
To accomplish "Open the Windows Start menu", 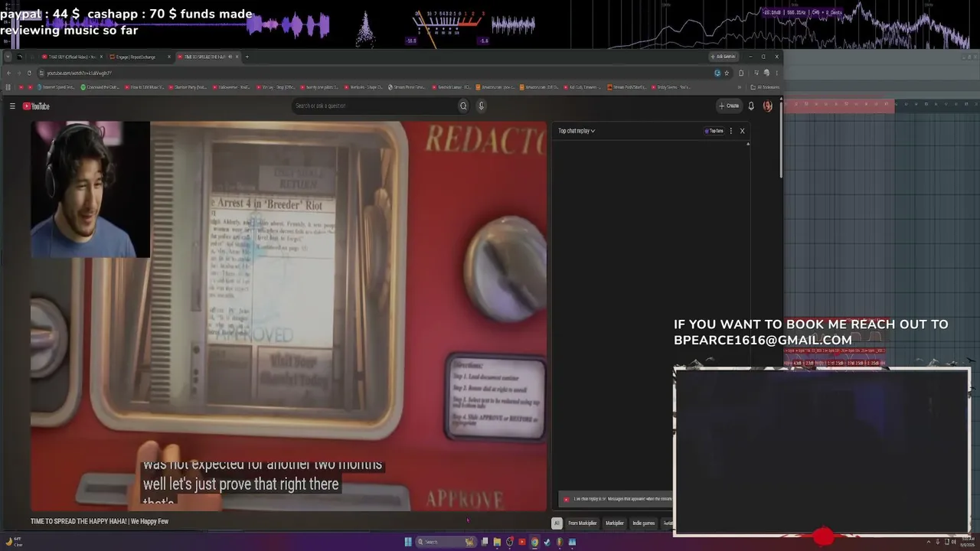I will coord(408,542).
